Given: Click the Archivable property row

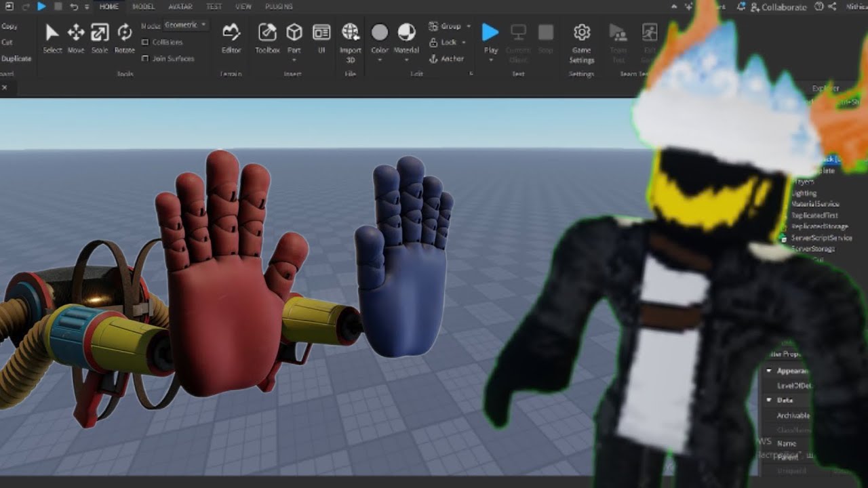Looking at the screenshot, I should [793, 415].
